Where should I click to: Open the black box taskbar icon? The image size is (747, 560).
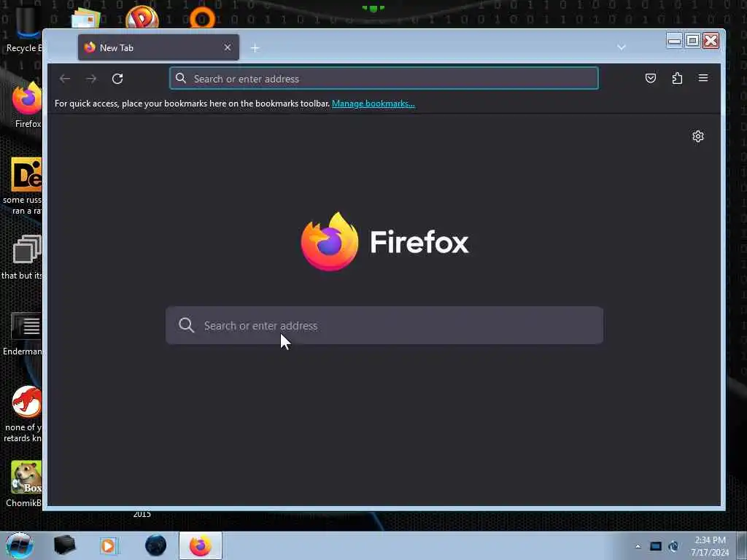(x=64, y=545)
